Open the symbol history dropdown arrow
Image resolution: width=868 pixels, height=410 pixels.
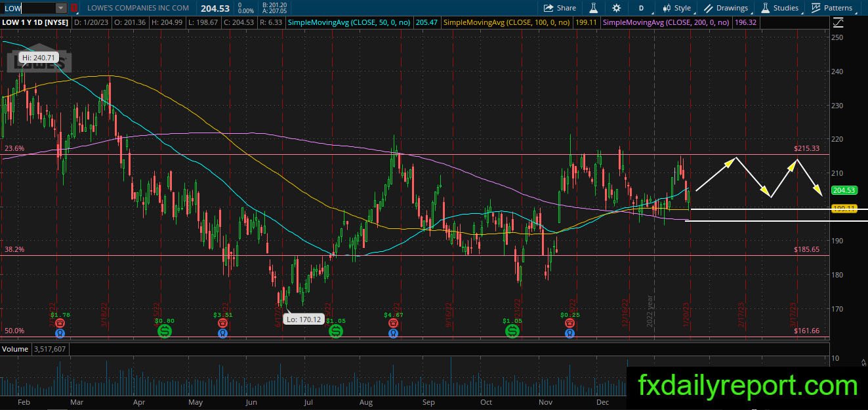(61, 8)
